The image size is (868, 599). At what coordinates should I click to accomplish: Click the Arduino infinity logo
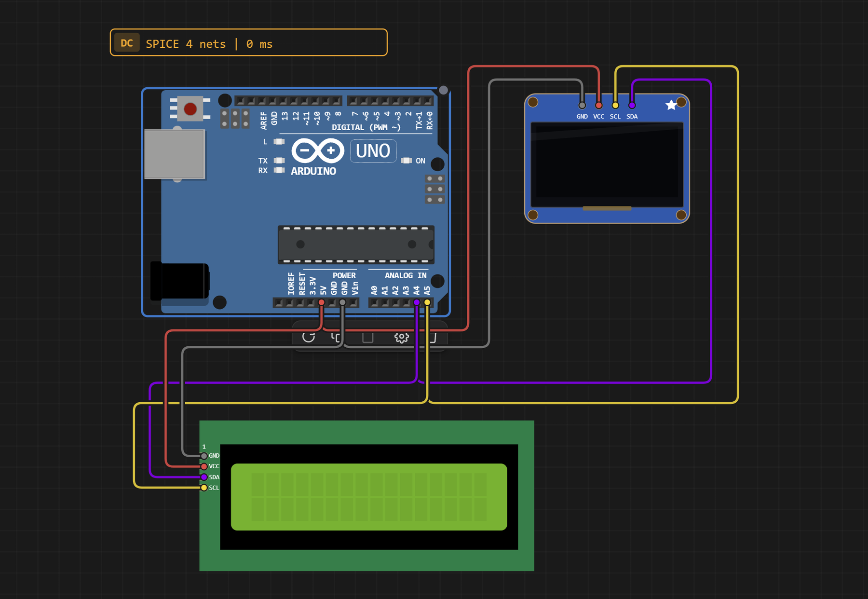tap(318, 150)
